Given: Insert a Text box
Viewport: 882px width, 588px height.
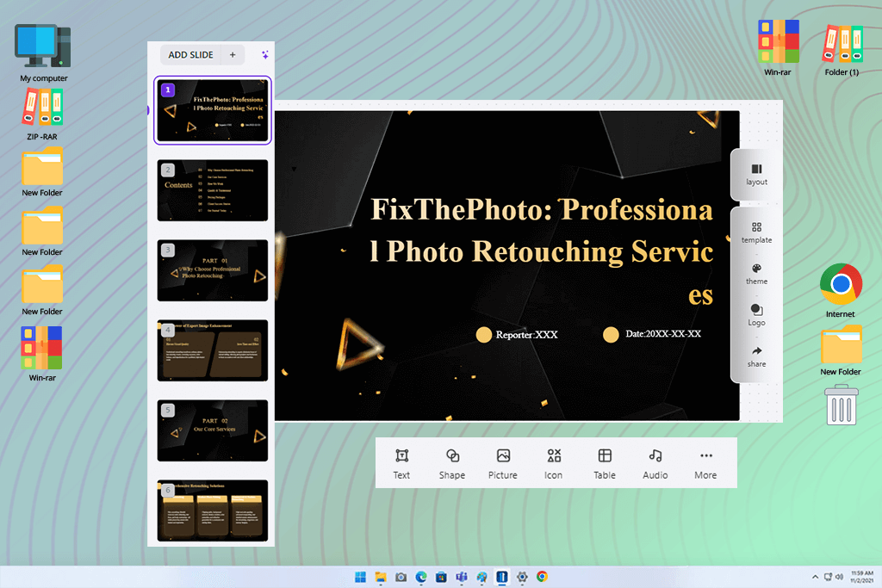Looking at the screenshot, I should click(401, 464).
